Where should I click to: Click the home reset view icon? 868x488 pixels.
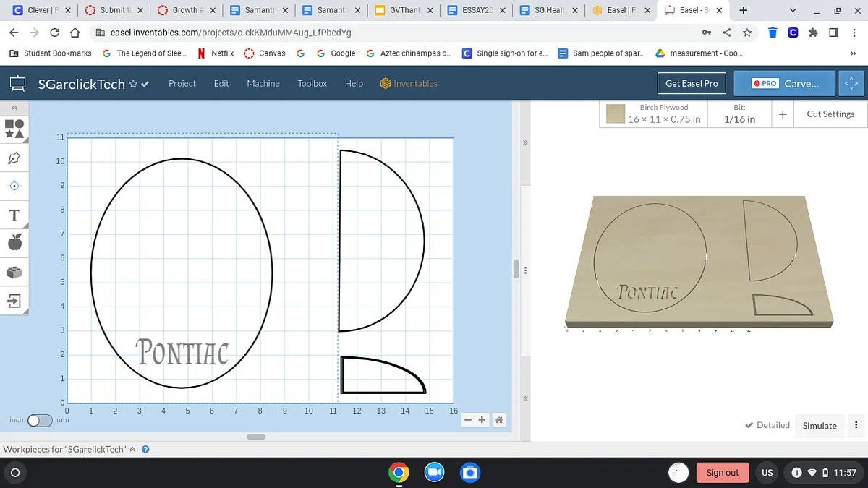click(x=499, y=419)
